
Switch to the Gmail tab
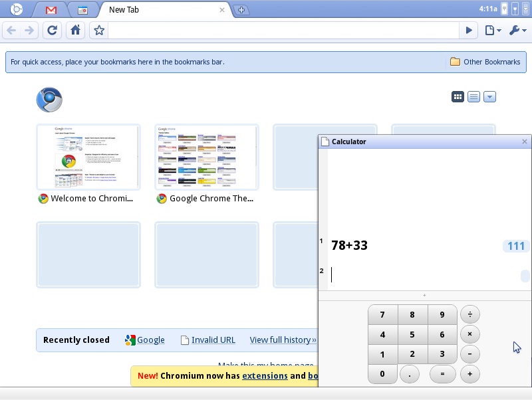pyautogui.click(x=51, y=10)
